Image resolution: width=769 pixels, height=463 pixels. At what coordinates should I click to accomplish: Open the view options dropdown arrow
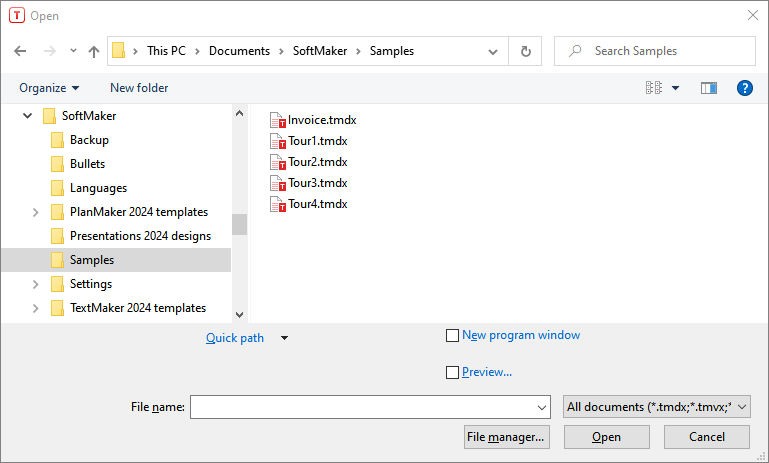click(x=675, y=88)
